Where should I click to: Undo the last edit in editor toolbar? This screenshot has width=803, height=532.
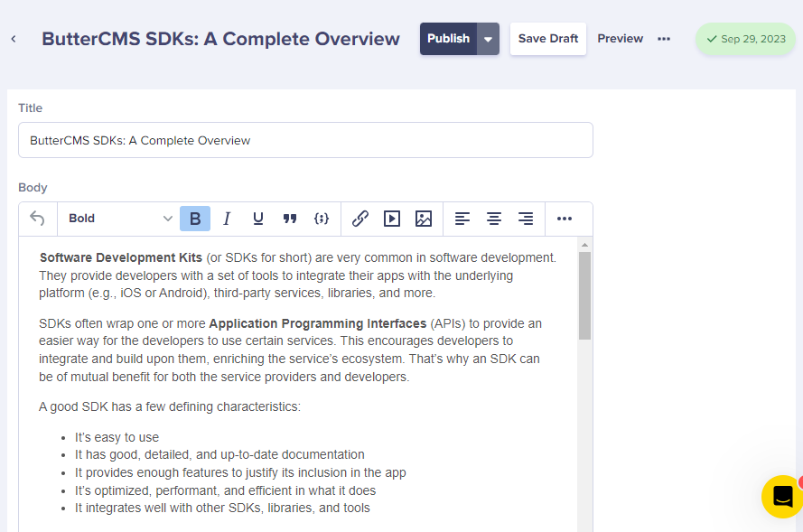point(37,219)
